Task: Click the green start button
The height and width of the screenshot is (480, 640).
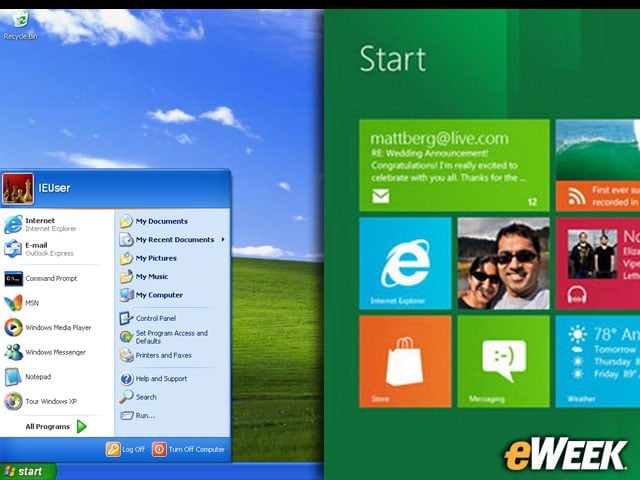Action: tap(28, 471)
